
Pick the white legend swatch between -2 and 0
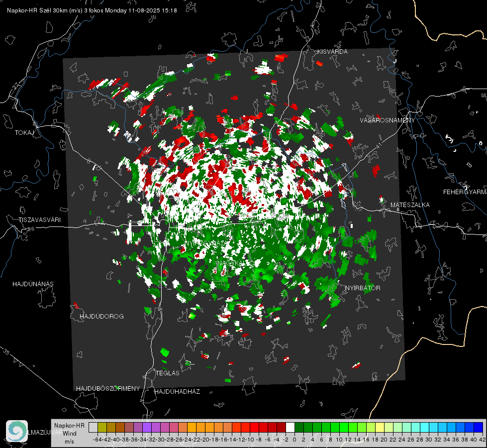(290, 427)
